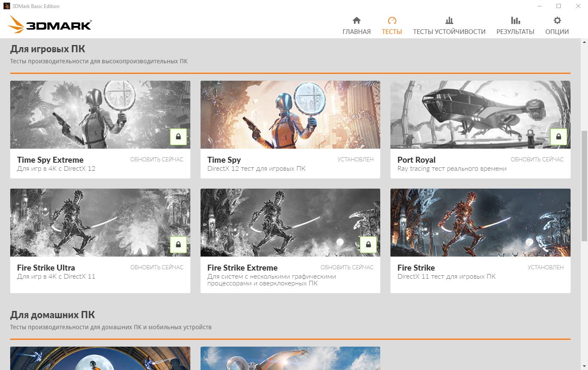Image resolution: width=588 pixels, height=370 pixels.
Task: Click 'DirectX 12 тест для игровых ПК' description
Action: tap(256, 169)
